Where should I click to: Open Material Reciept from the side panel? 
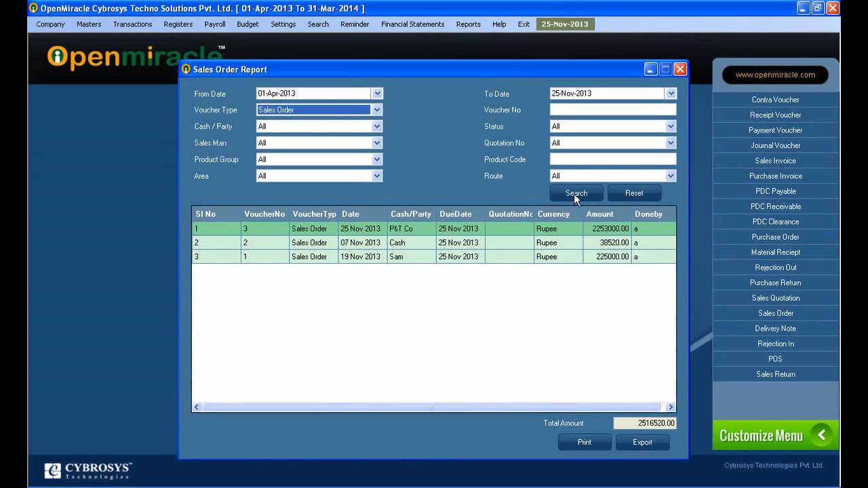point(775,252)
